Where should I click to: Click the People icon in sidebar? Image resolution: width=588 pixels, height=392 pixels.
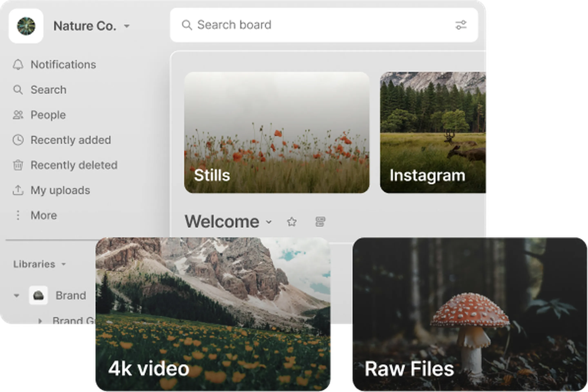(x=18, y=115)
